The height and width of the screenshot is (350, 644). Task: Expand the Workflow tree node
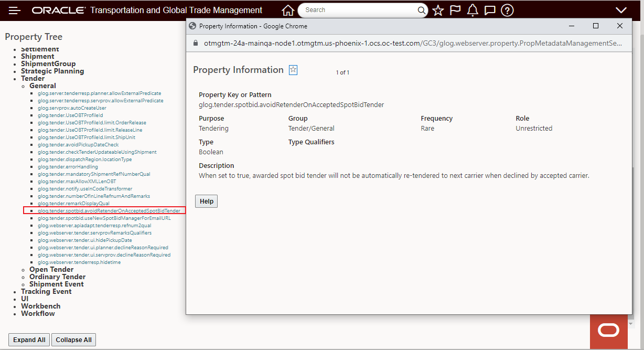tap(38, 313)
